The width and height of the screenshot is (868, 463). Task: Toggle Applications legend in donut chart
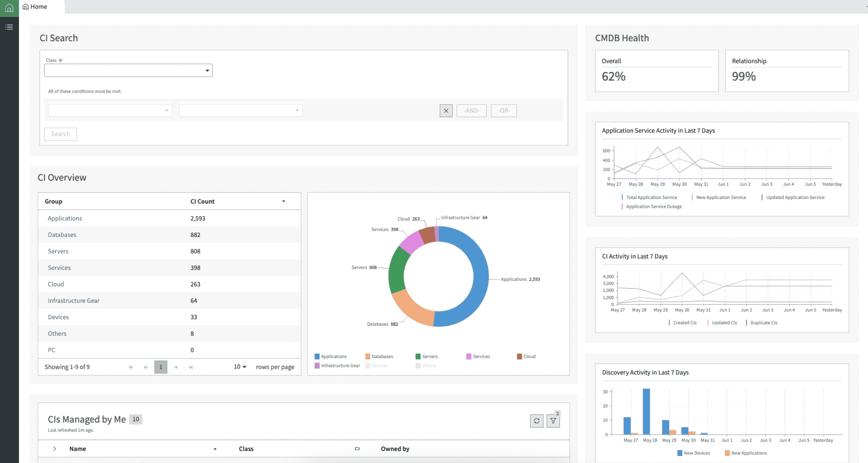tap(330, 356)
